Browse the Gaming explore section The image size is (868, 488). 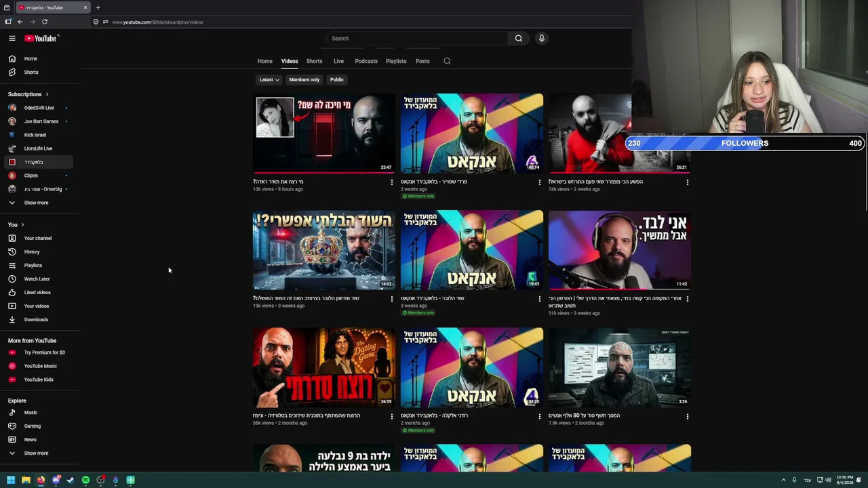tap(39, 426)
